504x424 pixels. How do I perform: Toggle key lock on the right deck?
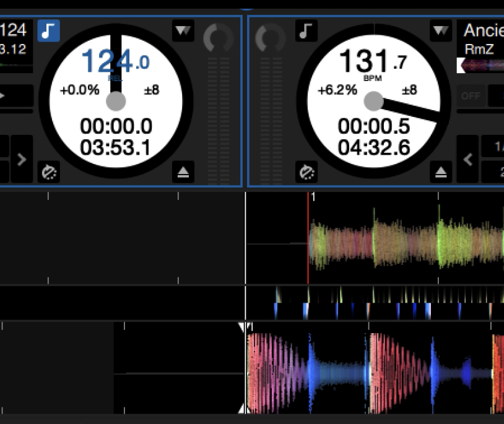click(306, 31)
